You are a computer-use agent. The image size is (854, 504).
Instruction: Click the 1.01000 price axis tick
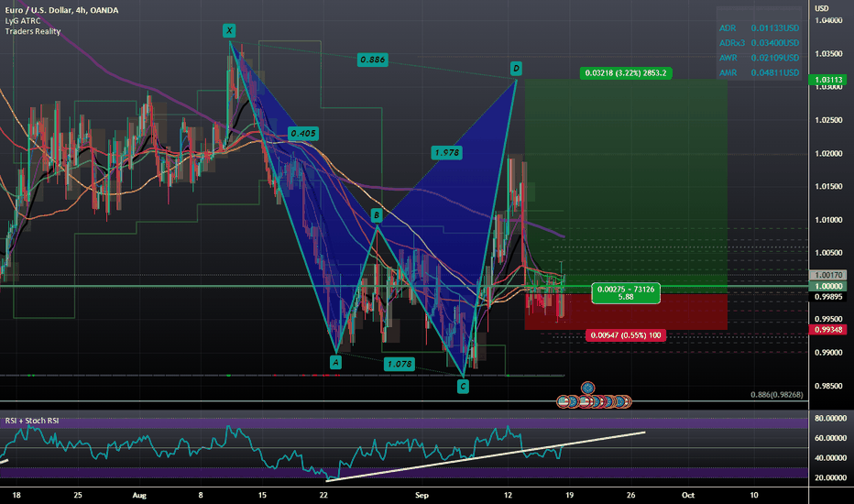point(828,220)
